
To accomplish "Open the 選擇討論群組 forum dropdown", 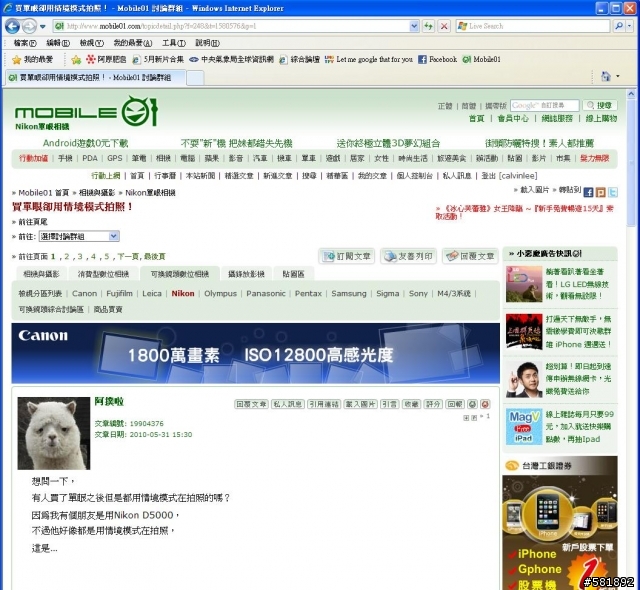I will tap(79, 236).
